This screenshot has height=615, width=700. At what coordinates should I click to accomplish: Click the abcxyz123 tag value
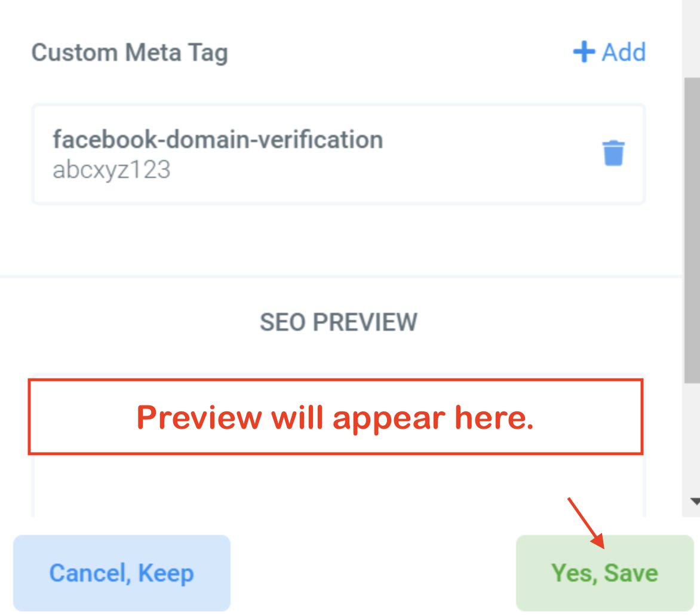click(112, 170)
